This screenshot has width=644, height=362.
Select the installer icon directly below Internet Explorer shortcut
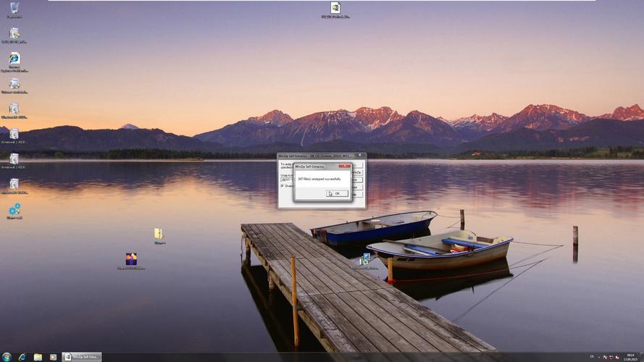click(14, 85)
